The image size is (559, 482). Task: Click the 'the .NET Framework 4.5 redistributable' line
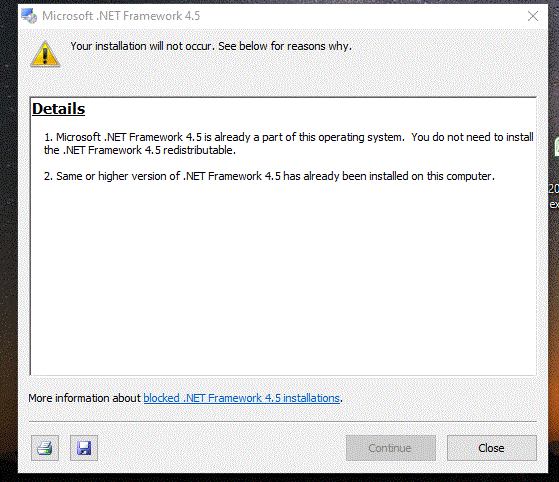[x=140, y=150]
